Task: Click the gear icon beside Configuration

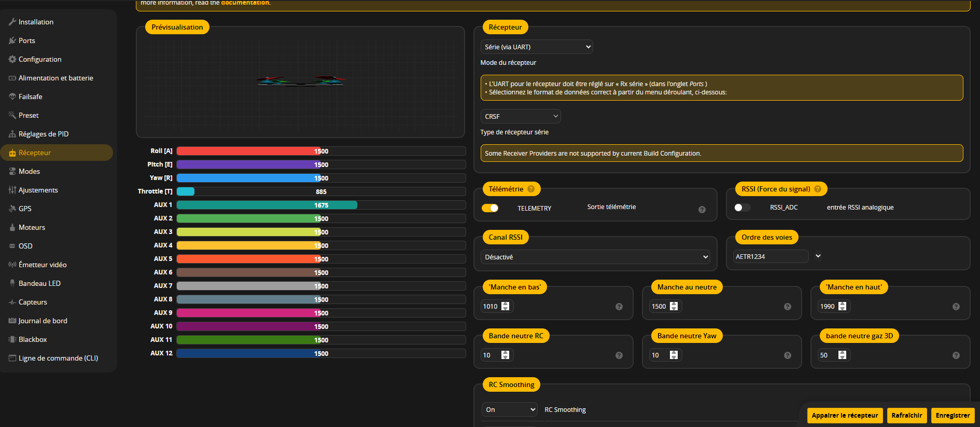Action: pos(12,59)
